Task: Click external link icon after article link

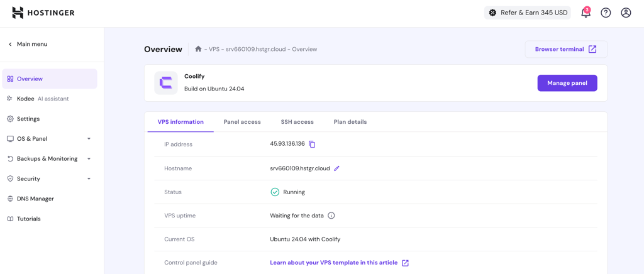Action: [x=406, y=263]
